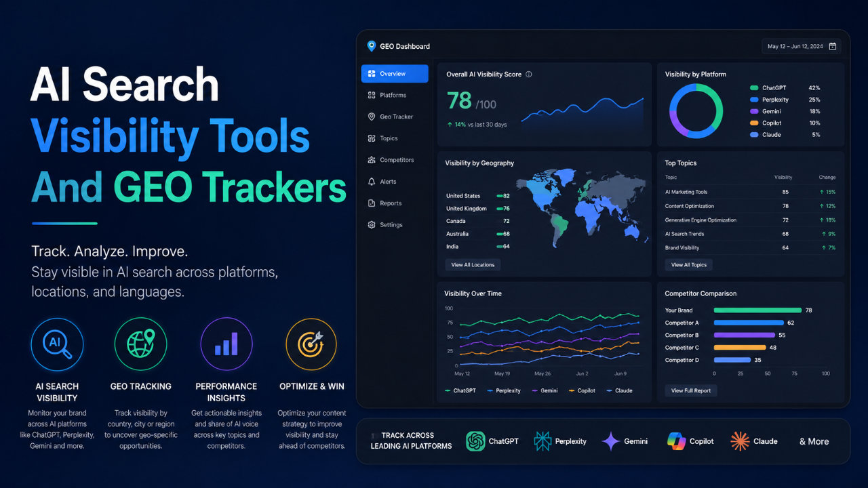Viewport: 868px width, 488px height.
Task: Open the May 12 – Jun 12, 2024 date picker
Action: [802, 46]
